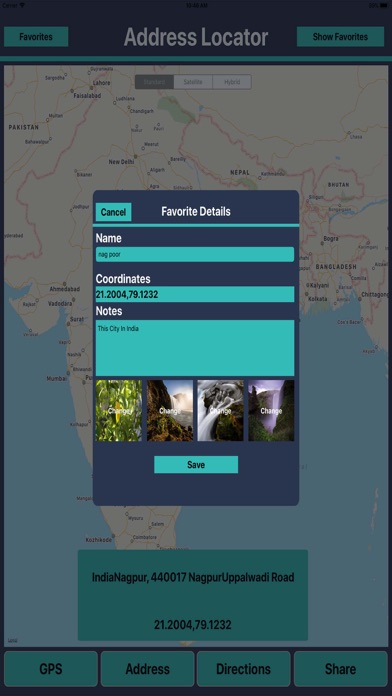392x696 pixels.
Task: Open the Legal link on map
Action: (x=12, y=641)
